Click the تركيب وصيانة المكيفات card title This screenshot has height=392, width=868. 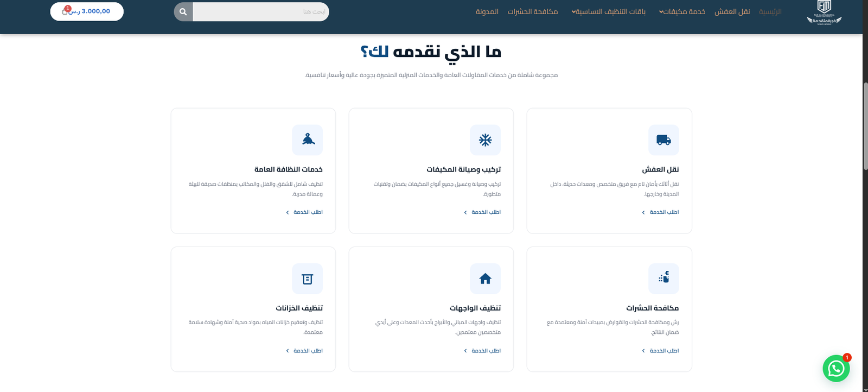463,169
